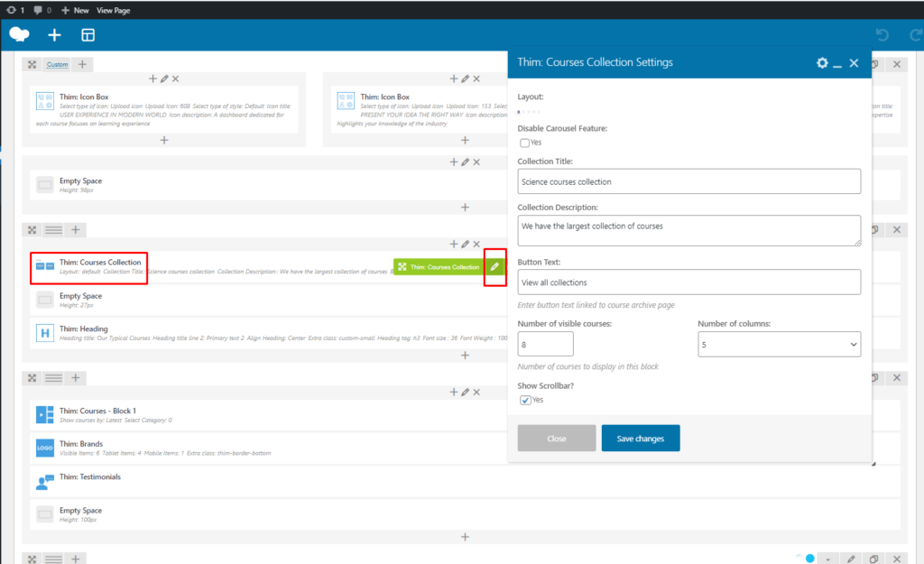Undo the last change in blue toolbar
Screen dimensions: 924x564
[x=882, y=35]
